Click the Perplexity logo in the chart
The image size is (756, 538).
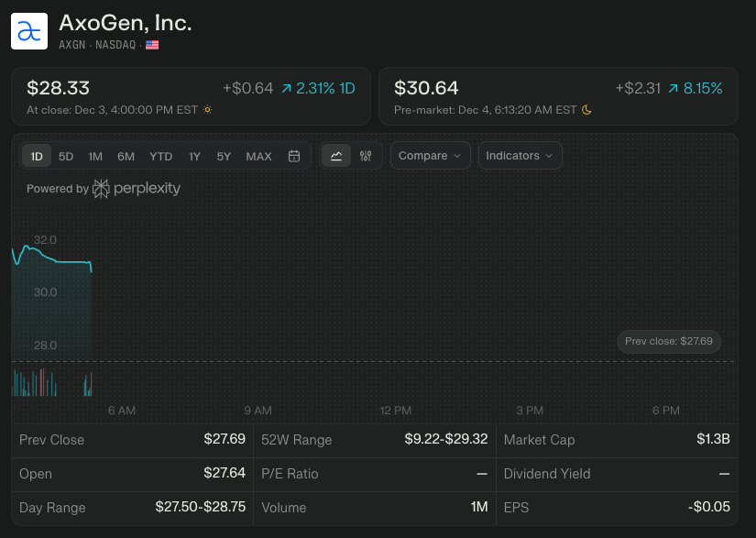pos(137,189)
